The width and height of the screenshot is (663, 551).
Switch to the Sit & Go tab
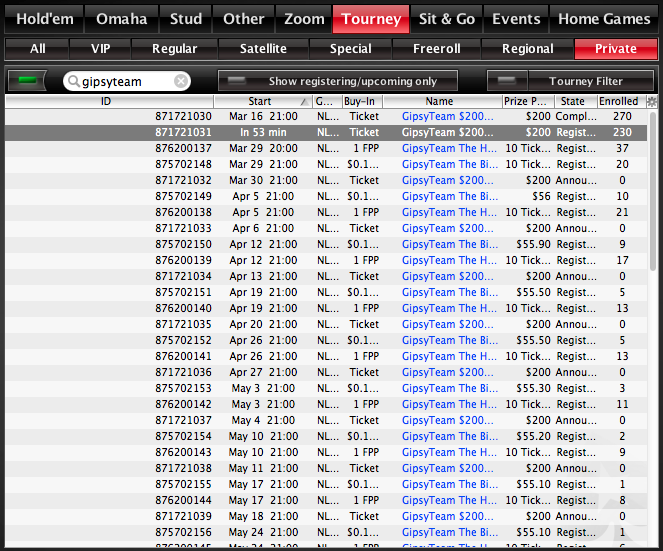[x=447, y=19]
